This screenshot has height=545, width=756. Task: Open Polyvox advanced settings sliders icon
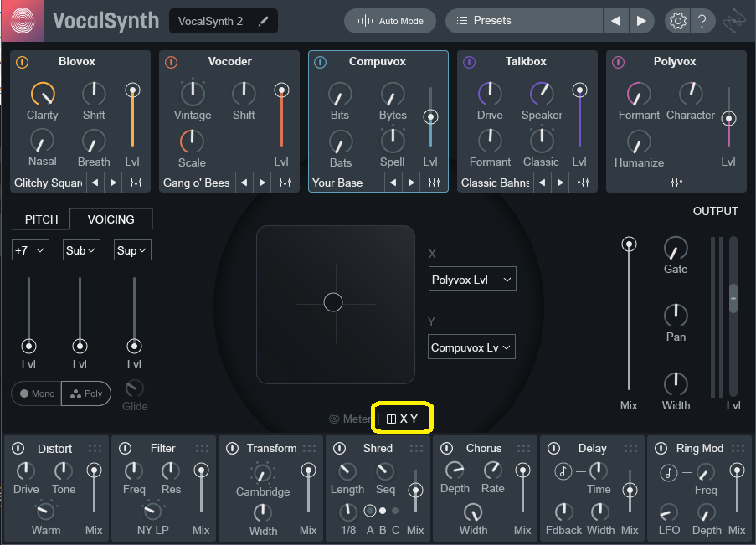[x=676, y=183]
